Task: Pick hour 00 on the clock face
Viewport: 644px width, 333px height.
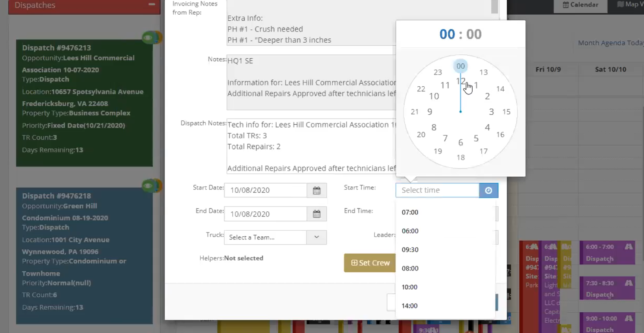Action: click(x=461, y=66)
